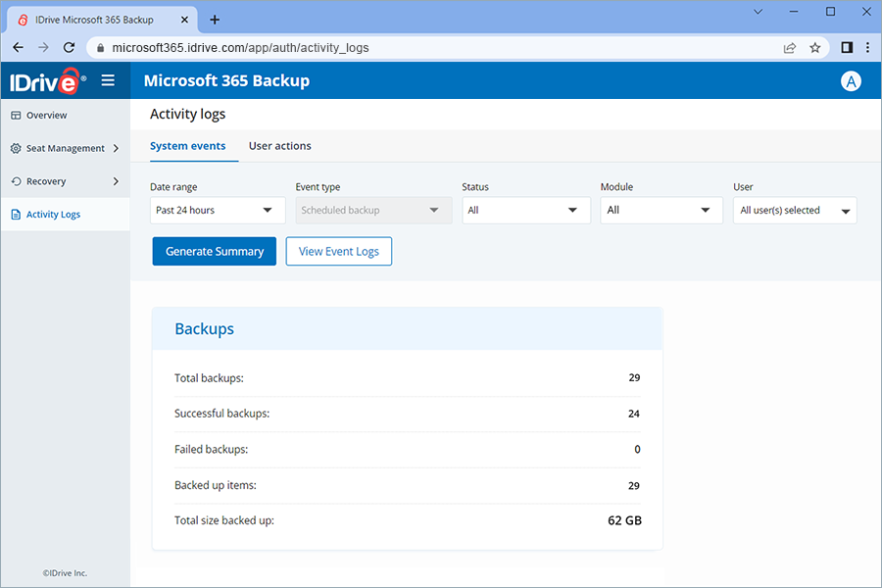882x588 pixels.
Task: Click the site lock icon in address bar
Action: click(x=100, y=48)
